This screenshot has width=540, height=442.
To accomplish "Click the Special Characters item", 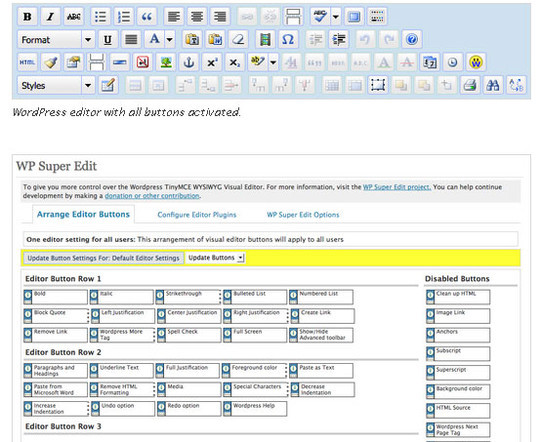I will [x=255, y=390].
